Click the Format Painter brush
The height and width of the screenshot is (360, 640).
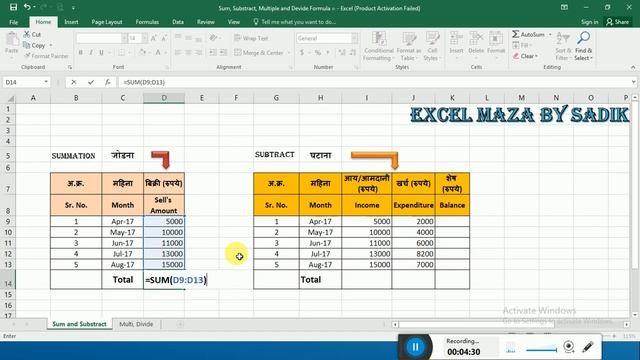tap(27, 56)
